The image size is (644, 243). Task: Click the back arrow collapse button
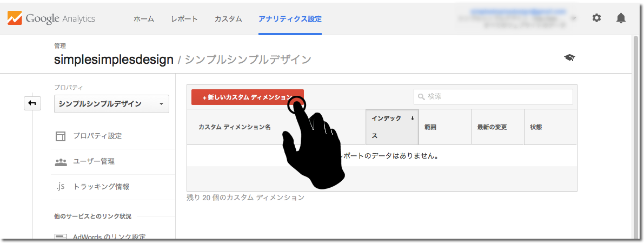pos(32,103)
